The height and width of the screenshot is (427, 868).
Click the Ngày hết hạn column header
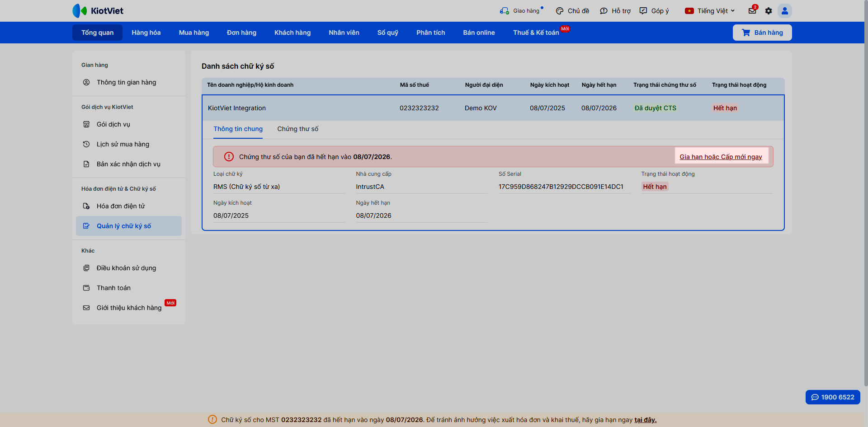click(599, 85)
